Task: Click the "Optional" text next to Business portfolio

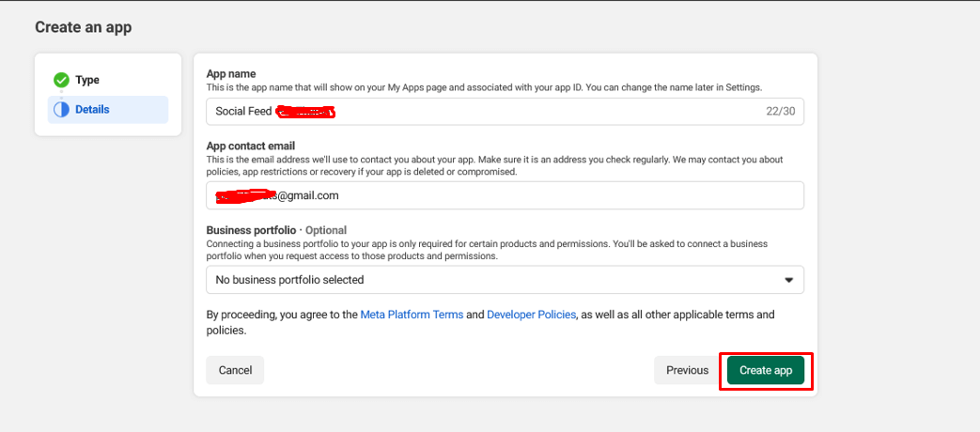Action: pos(325,230)
